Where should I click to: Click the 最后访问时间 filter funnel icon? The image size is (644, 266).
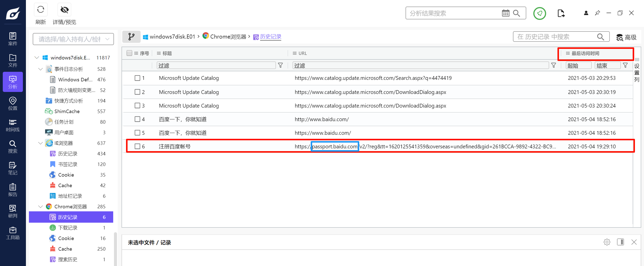(625, 65)
